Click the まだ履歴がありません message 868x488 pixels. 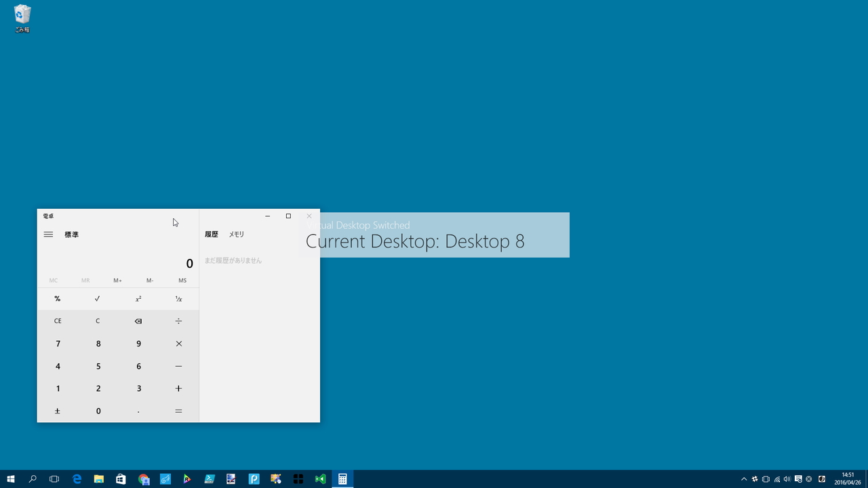coord(233,260)
